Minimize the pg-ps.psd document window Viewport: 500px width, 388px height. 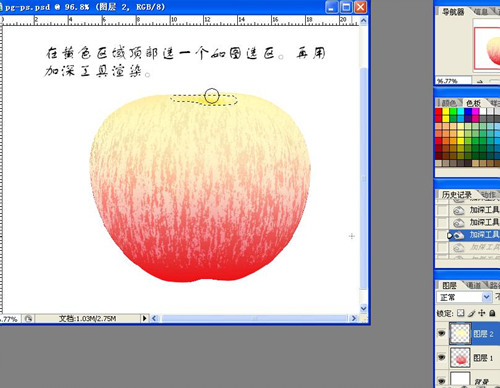(332, 7)
